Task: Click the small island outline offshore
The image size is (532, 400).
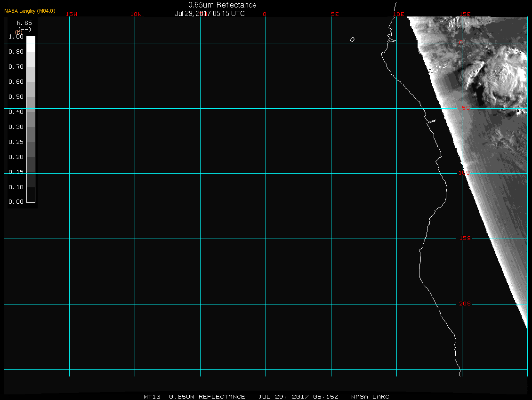Action: [x=352, y=40]
